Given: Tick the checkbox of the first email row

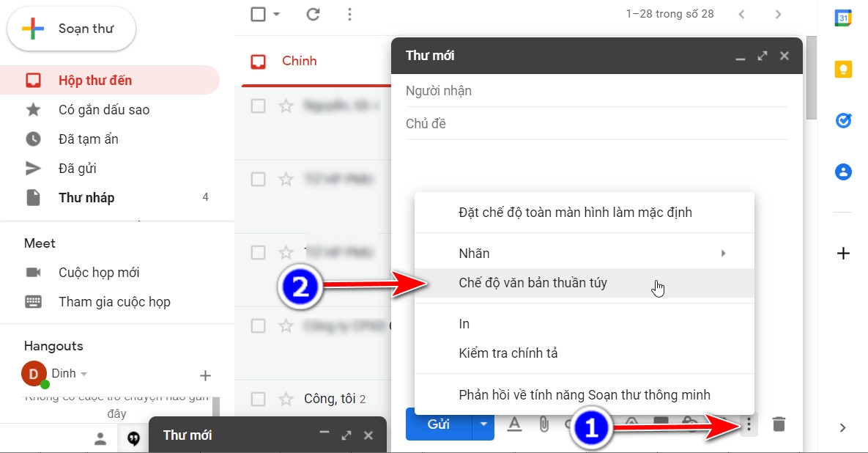Looking at the screenshot, I should [x=258, y=106].
